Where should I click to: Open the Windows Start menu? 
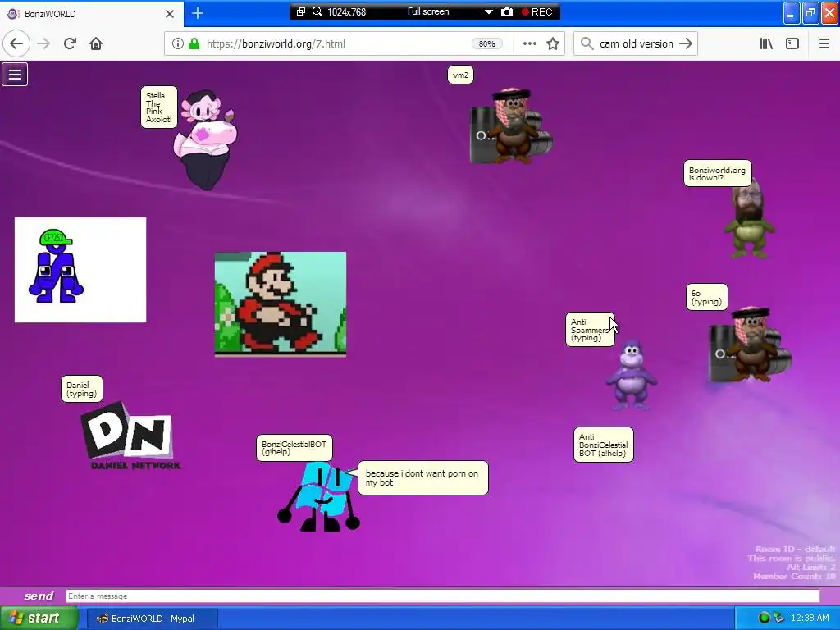pyautogui.click(x=39, y=619)
